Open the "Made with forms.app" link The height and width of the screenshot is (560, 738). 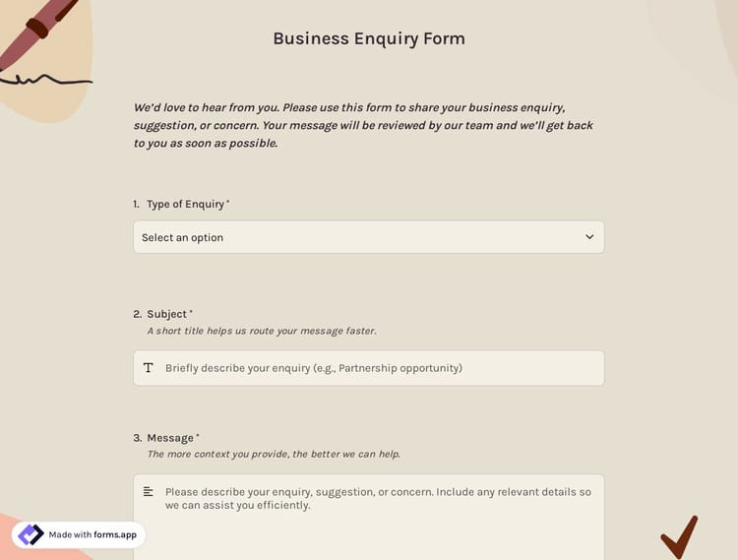92,534
